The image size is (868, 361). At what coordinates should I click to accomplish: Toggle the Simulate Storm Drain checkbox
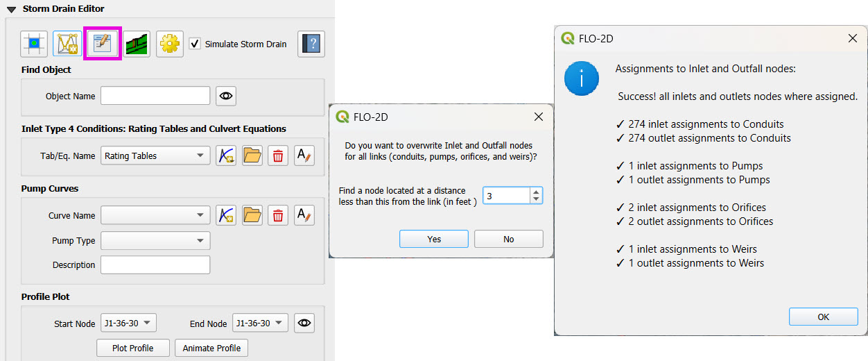point(196,44)
